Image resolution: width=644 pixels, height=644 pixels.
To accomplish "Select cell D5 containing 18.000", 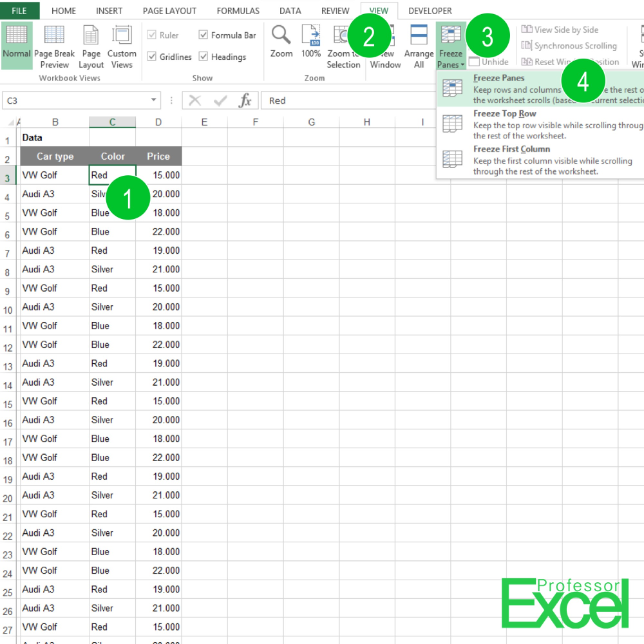I will (x=158, y=213).
